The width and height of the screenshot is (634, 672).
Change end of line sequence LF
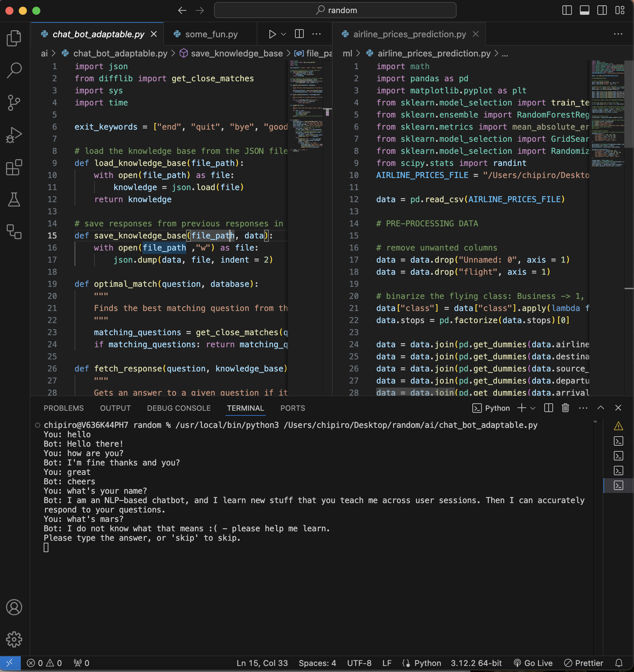pyautogui.click(x=387, y=663)
